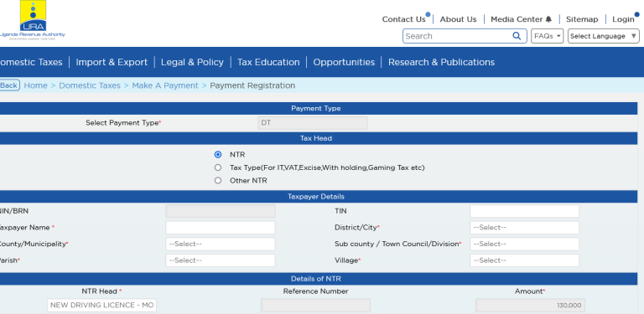644x314 pixels.
Task: Open the Select Language dropdown
Action: 604,36
